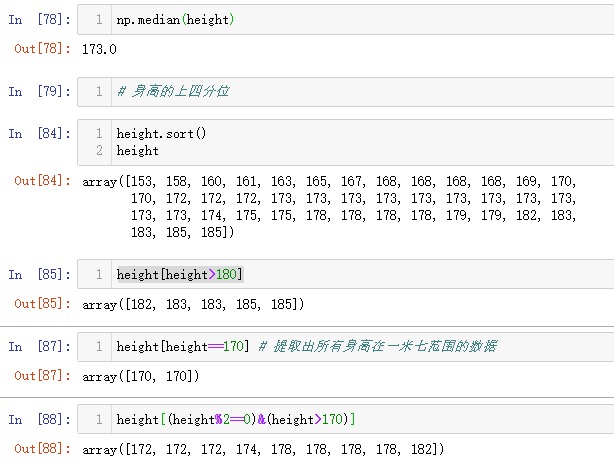Click the In [85] cell prompt
The height and width of the screenshot is (464, 614).
(x=40, y=275)
